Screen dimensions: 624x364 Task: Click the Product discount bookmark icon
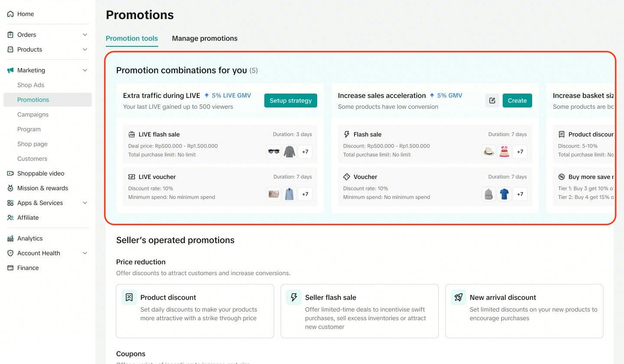click(x=129, y=297)
